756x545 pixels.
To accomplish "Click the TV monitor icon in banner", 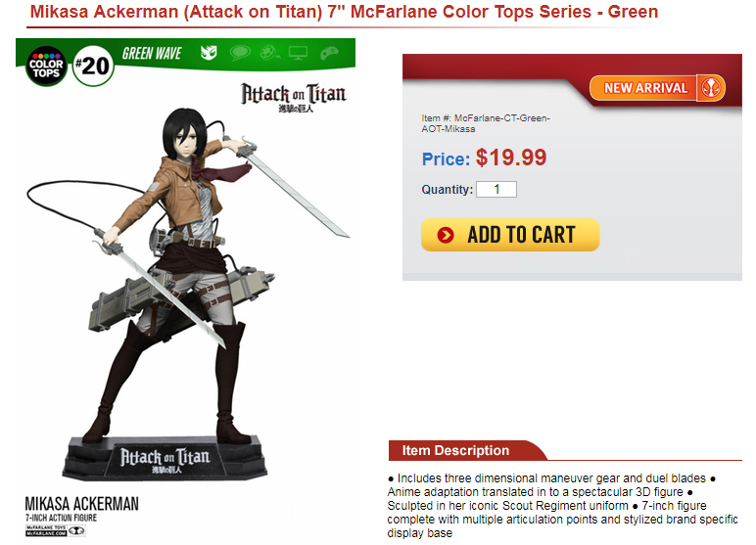I will [298, 53].
